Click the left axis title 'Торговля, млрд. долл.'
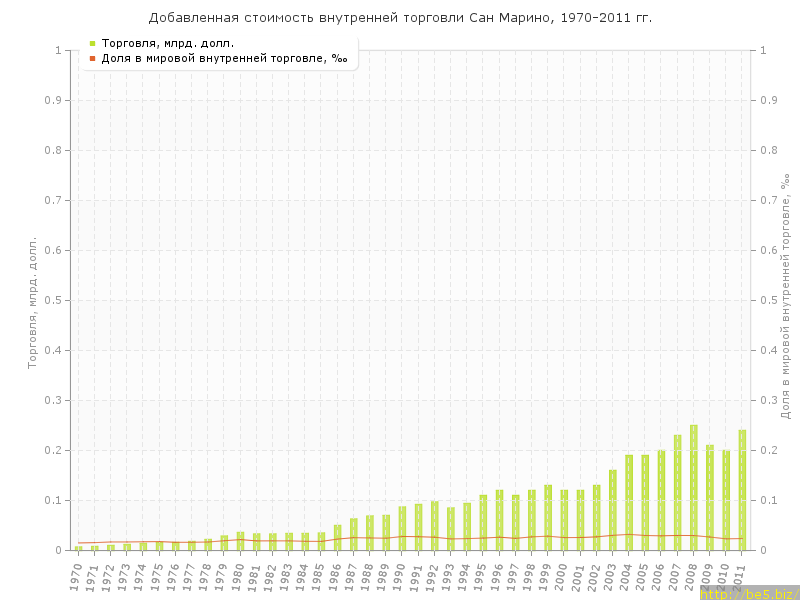Viewport: 800px width, 600px height. (32, 302)
